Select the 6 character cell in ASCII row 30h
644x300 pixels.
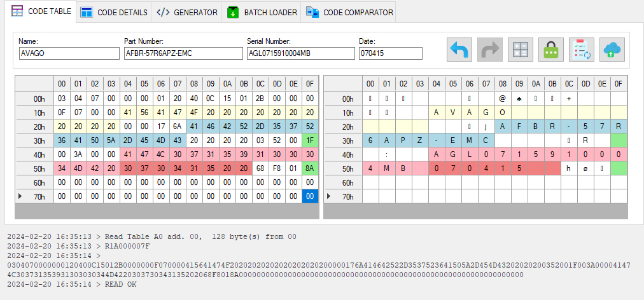[370, 140]
